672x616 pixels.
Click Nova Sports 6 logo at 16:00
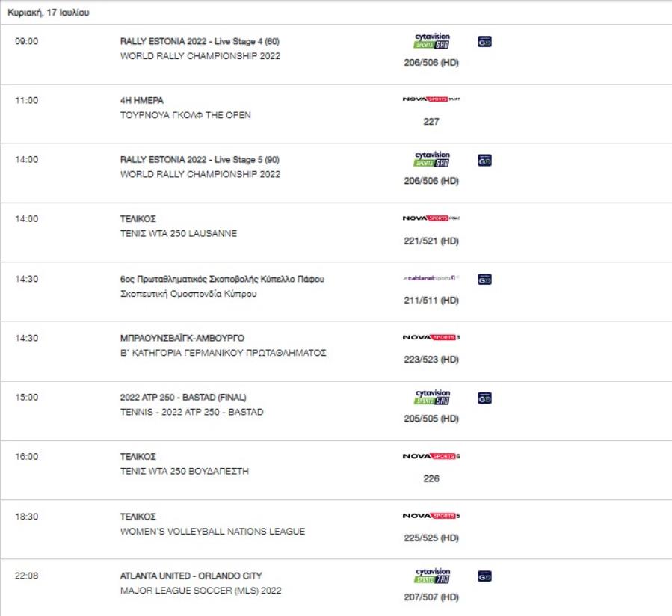[431, 456]
